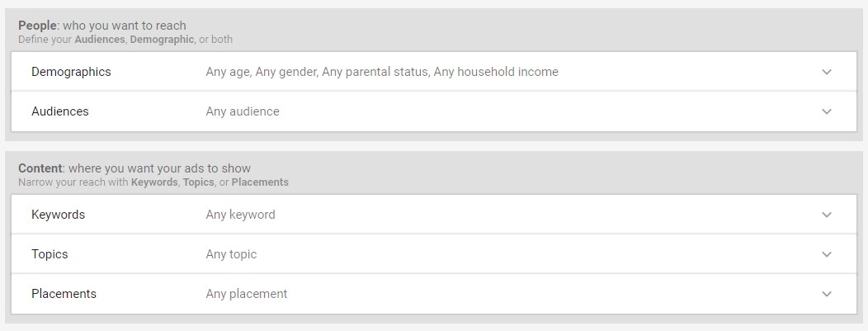Click the Demographics row label
The image size is (868, 331).
pos(71,72)
